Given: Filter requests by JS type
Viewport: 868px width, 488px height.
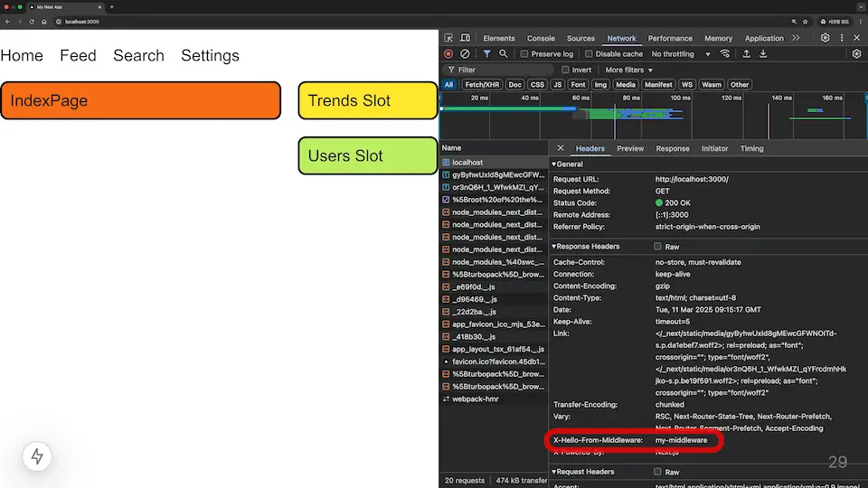Looking at the screenshot, I should coord(558,85).
